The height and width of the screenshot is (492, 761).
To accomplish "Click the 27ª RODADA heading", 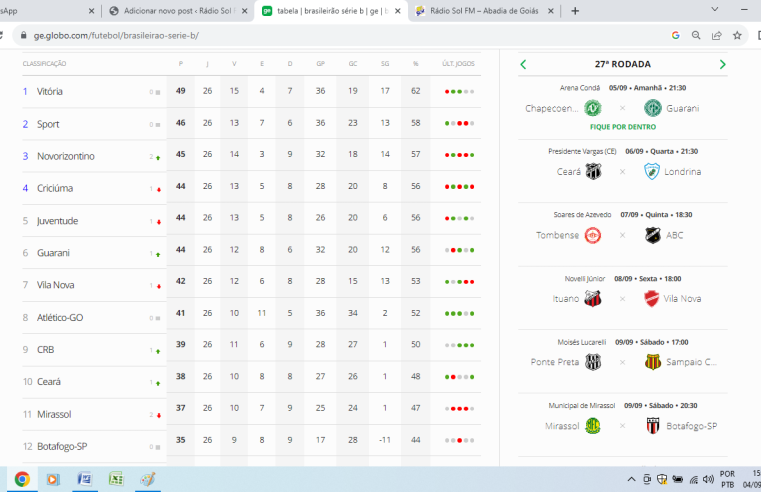I will click(623, 64).
